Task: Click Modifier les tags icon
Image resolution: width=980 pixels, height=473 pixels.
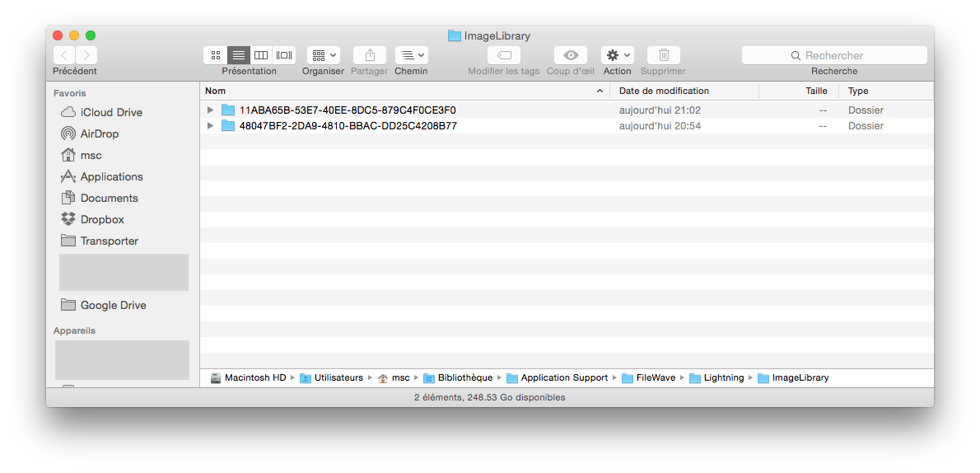Action: pos(504,55)
